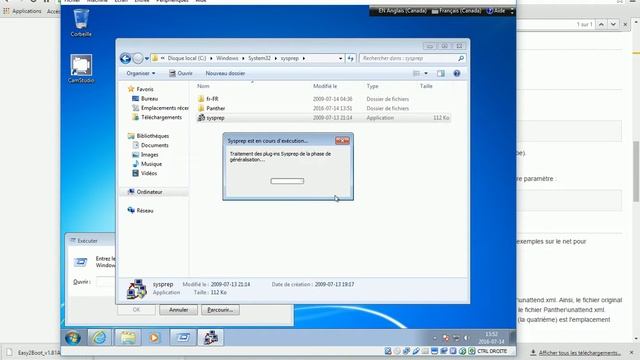This screenshot has height=360, width=640.
Task: Click Windows in the address path
Action: pos(227,58)
